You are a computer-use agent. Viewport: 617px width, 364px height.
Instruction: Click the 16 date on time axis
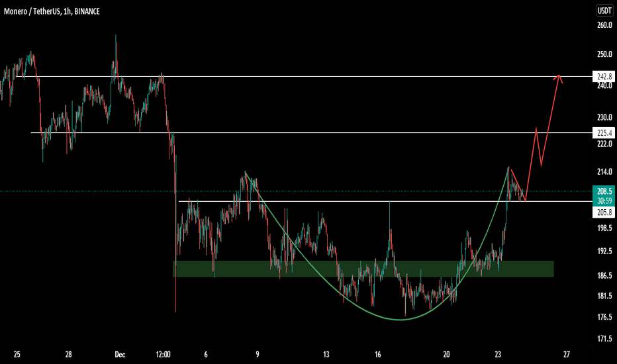[378, 355]
